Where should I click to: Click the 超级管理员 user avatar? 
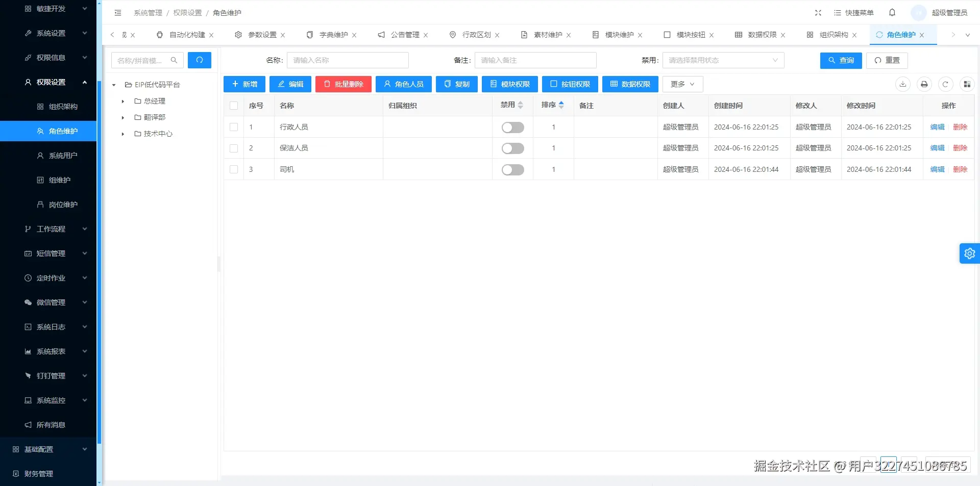(919, 13)
